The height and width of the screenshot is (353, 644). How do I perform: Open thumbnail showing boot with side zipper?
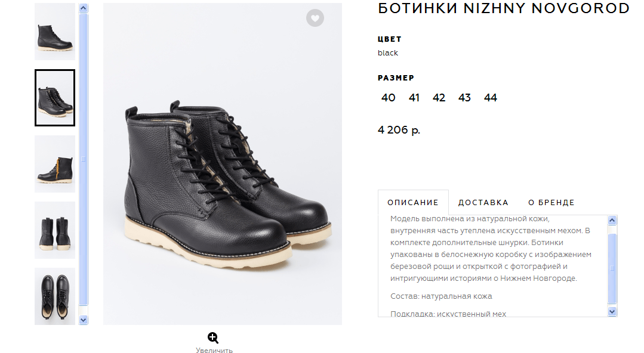click(55, 164)
